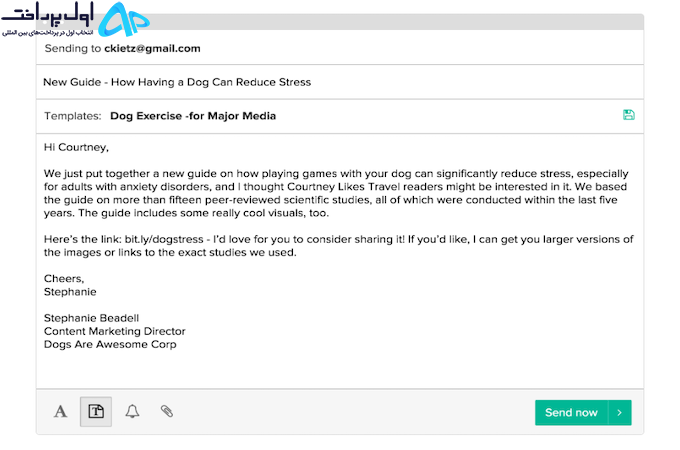Click the Dogs Are Awesome Corp line

110,345
